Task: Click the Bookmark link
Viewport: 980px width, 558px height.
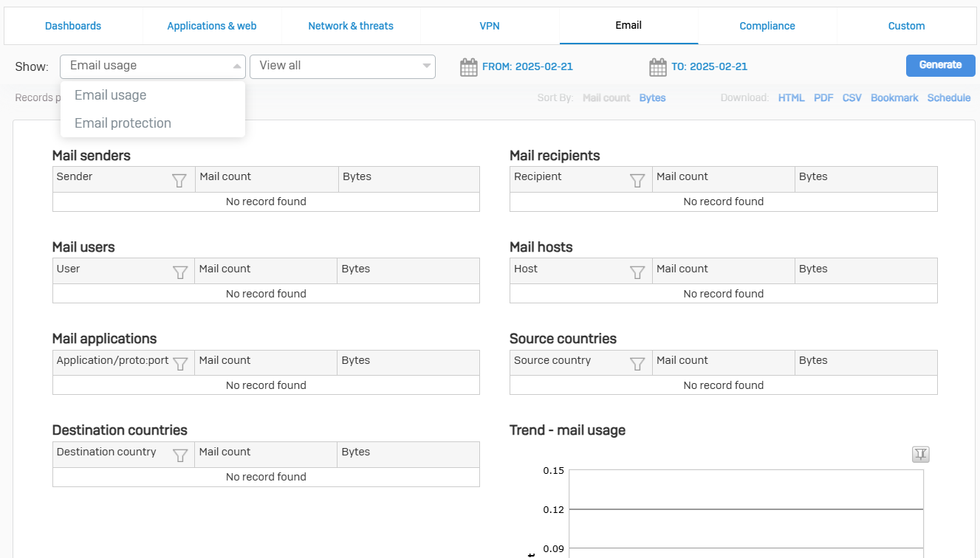Action: (894, 97)
